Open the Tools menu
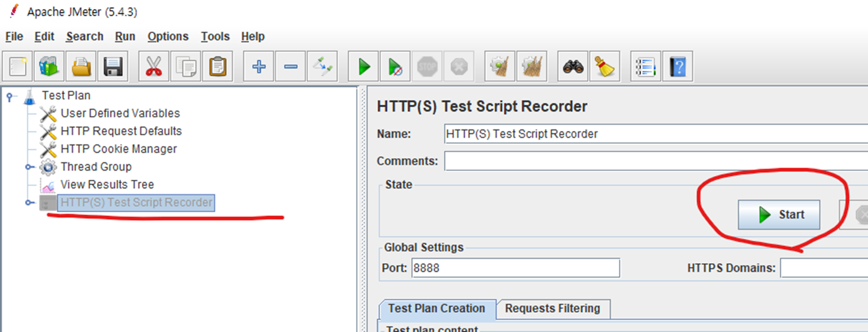Viewport: 868px width, 332px height. pos(216,37)
